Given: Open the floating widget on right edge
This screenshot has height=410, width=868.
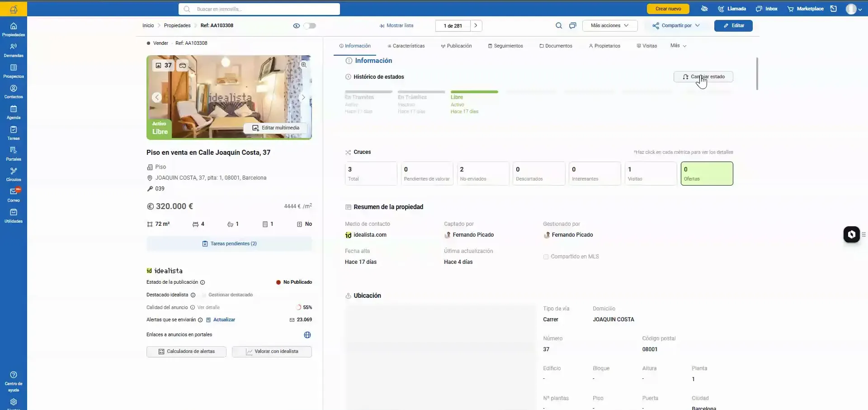Looking at the screenshot, I should point(852,234).
